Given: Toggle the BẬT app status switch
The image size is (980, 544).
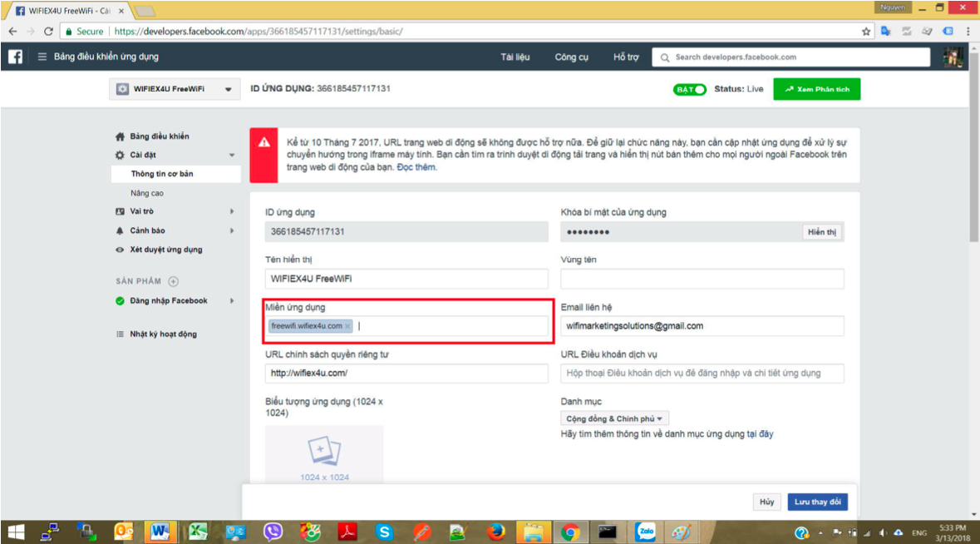Looking at the screenshot, I should tap(689, 89).
